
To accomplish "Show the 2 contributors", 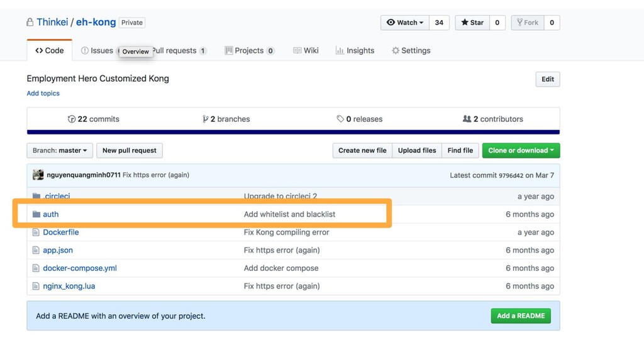I will (493, 119).
